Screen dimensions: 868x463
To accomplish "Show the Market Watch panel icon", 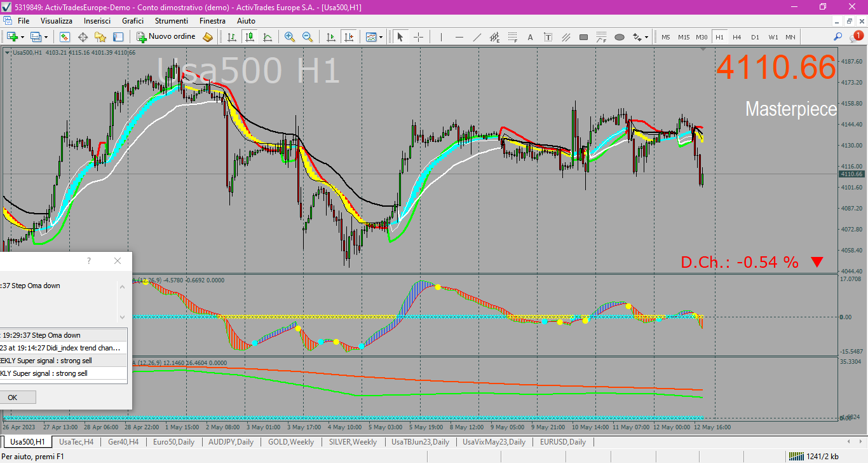I will (65, 37).
